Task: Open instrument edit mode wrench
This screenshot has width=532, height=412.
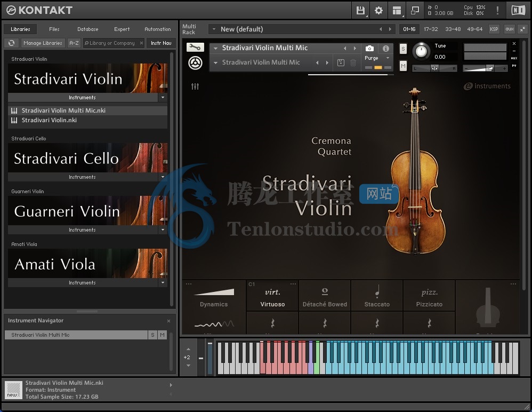Action: point(195,47)
